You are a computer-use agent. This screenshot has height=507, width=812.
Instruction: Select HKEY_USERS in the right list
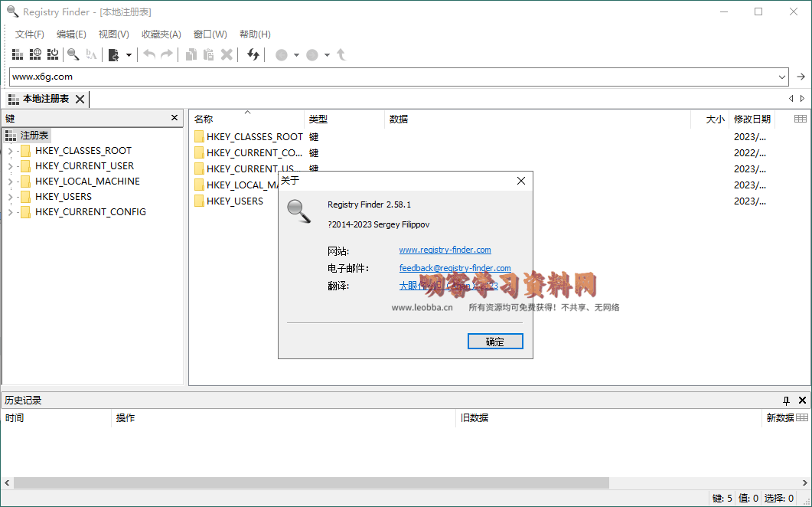pos(234,201)
